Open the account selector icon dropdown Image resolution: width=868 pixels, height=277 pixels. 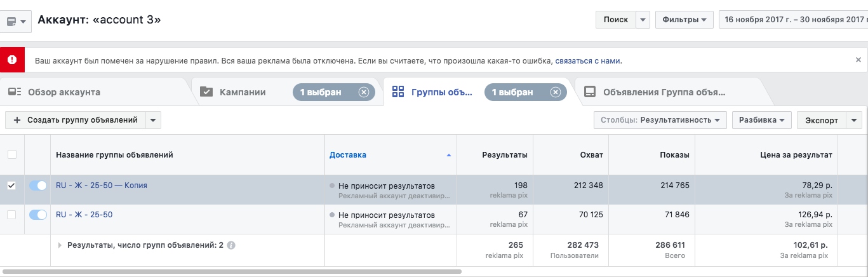pos(17,22)
